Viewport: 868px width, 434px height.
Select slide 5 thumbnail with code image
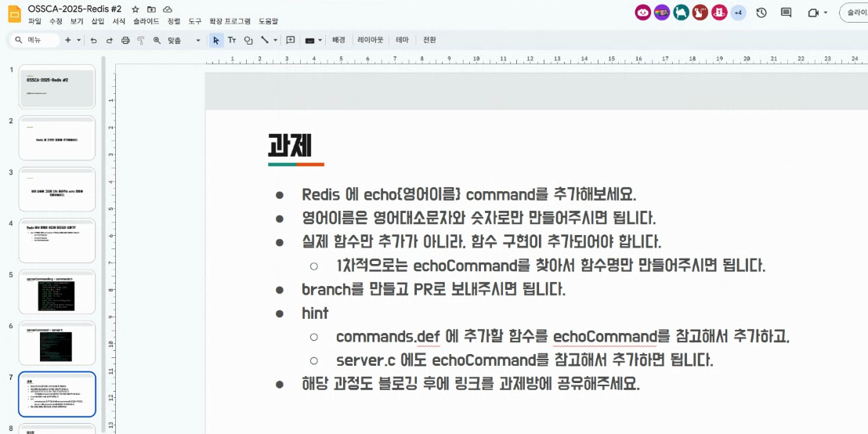click(56, 291)
